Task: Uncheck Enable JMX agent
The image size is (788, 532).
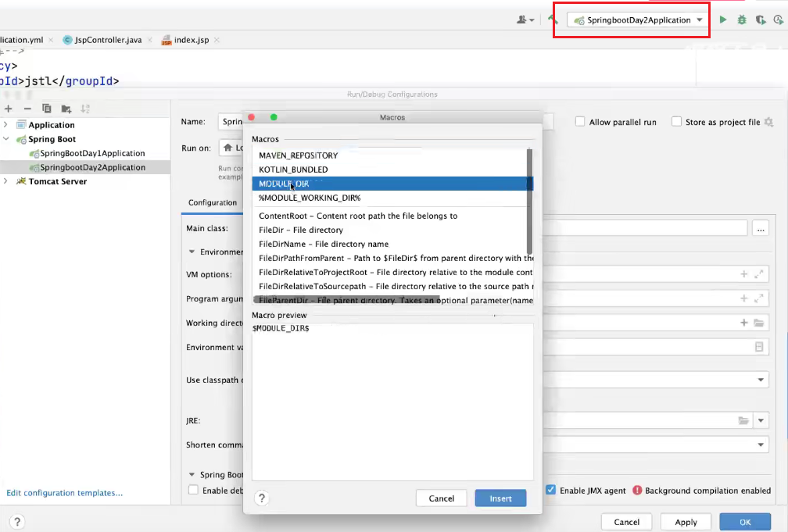Action: [551, 490]
